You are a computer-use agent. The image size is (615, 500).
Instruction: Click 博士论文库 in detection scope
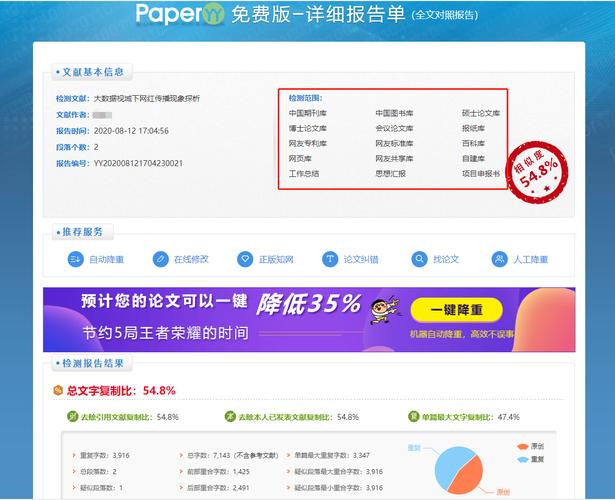308,129
